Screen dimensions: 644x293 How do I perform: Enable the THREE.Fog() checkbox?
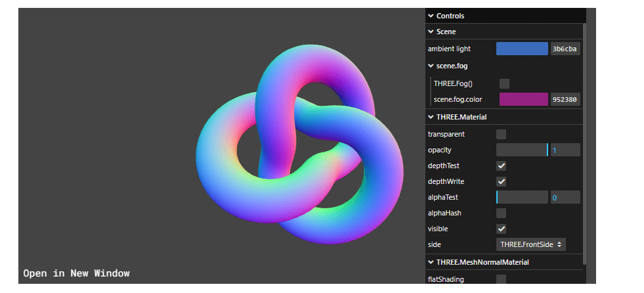[504, 84]
